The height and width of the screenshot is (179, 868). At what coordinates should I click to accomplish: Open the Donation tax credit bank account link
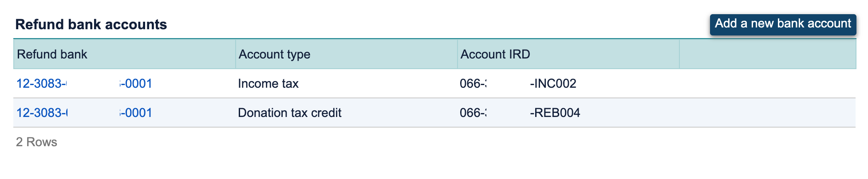(x=84, y=113)
